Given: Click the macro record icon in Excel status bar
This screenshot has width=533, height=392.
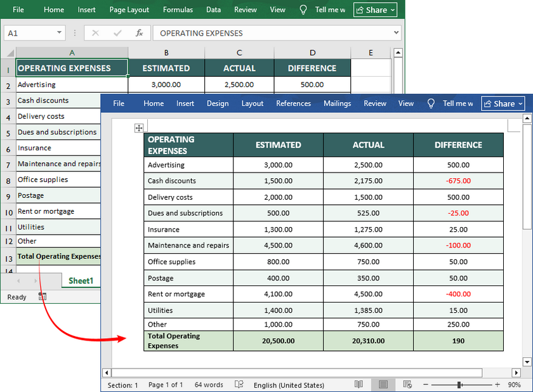Looking at the screenshot, I should [42, 296].
